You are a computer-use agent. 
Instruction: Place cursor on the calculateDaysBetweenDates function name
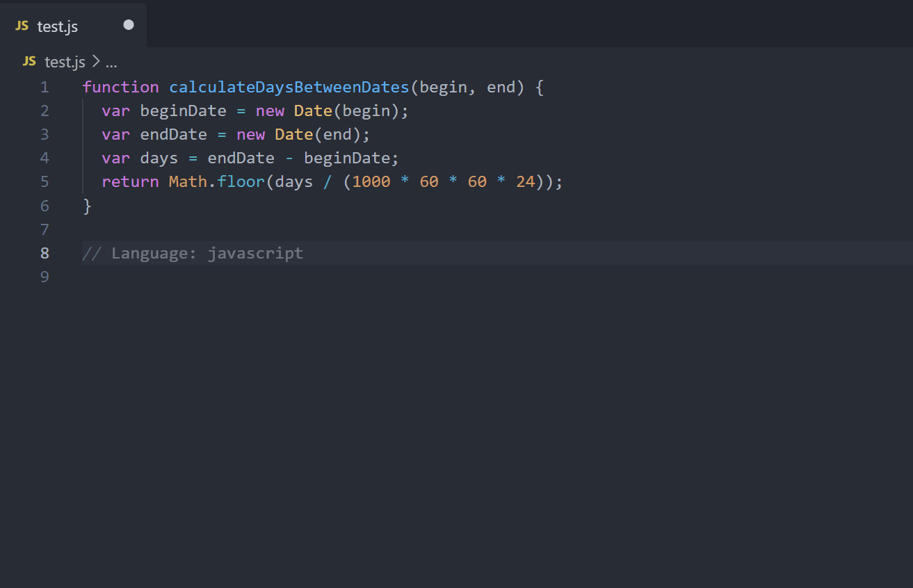pyautogui.click(x=289, y=87)
